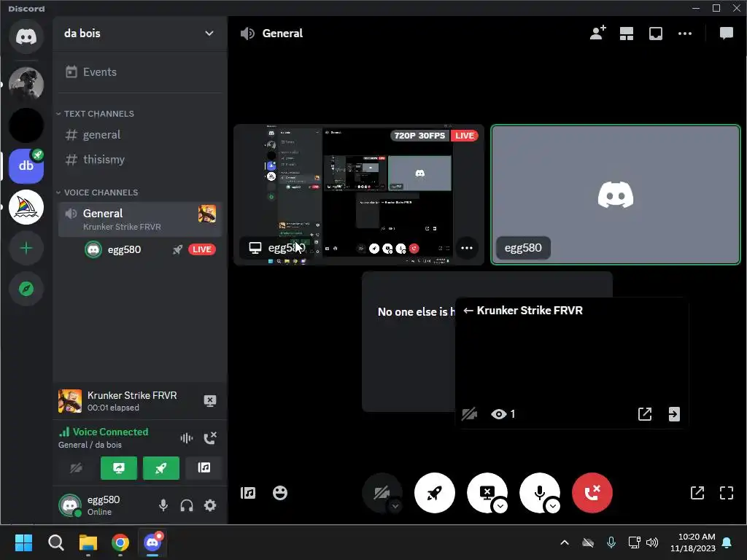Toggle noise suppression waveform icon

186,438
